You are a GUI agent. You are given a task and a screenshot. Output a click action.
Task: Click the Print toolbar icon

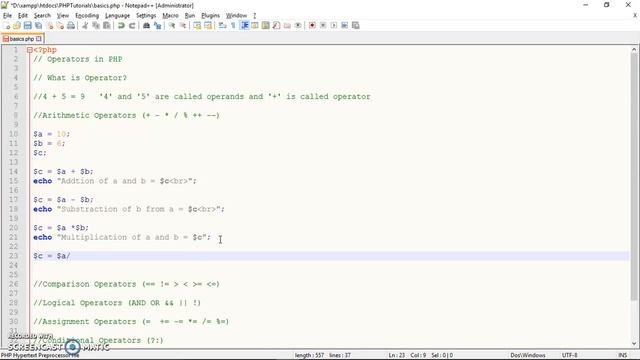click(71, 25)
